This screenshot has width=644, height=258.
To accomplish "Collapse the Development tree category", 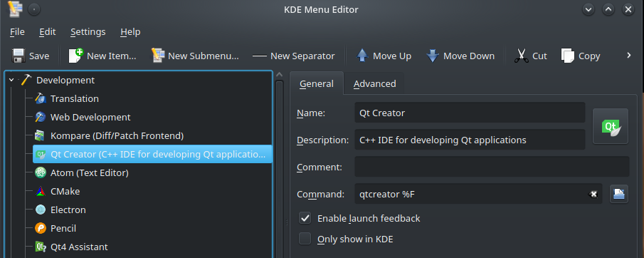I will (x=11, y=81).
